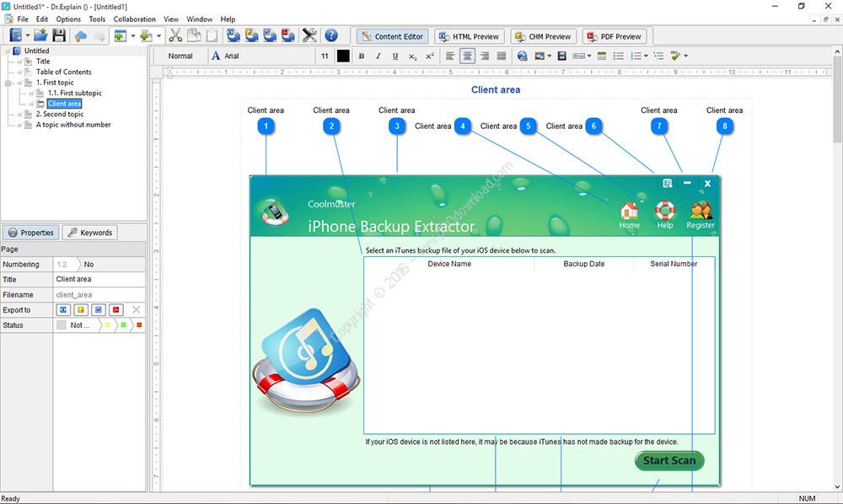Open the font size 11 dropdown
The image size is (843, 504).
click(325, 56)
